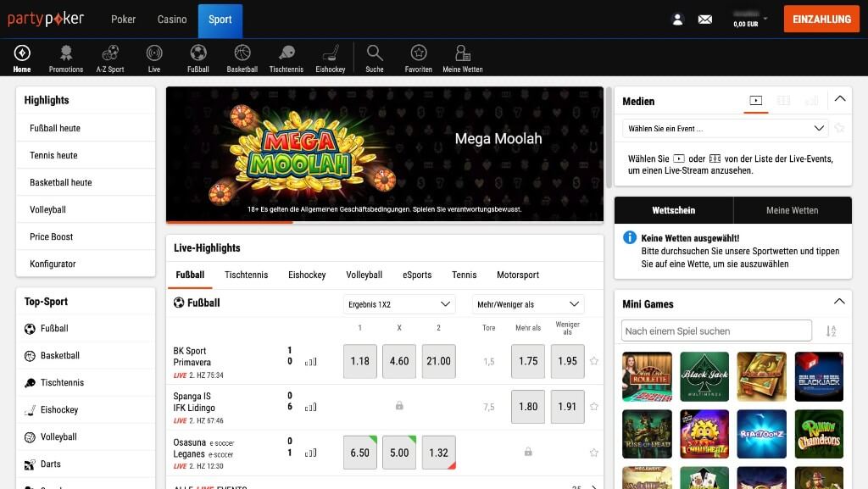Select over 7,5 goals odds 1.80
The height and width of the screenshot is (489, 868).
click(x=528, y=407)
